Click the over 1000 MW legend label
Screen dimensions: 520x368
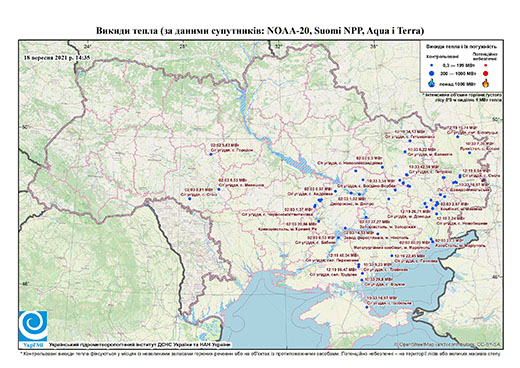click(x=457, y=84)
